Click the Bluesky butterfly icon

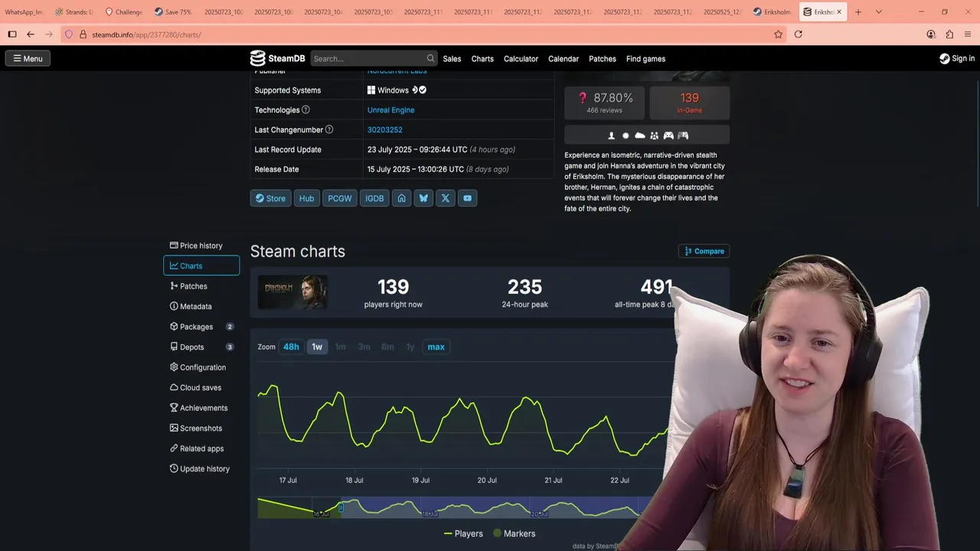pos(423,198)
